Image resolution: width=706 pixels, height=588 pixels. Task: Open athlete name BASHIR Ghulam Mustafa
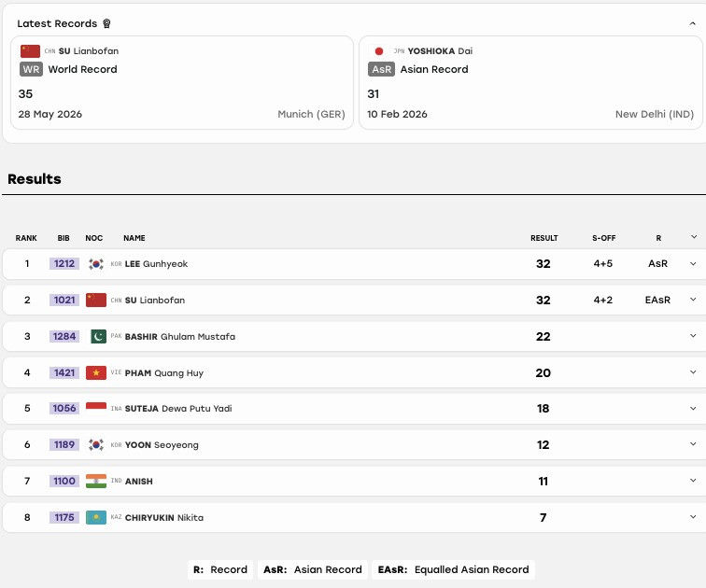(180, 337)
